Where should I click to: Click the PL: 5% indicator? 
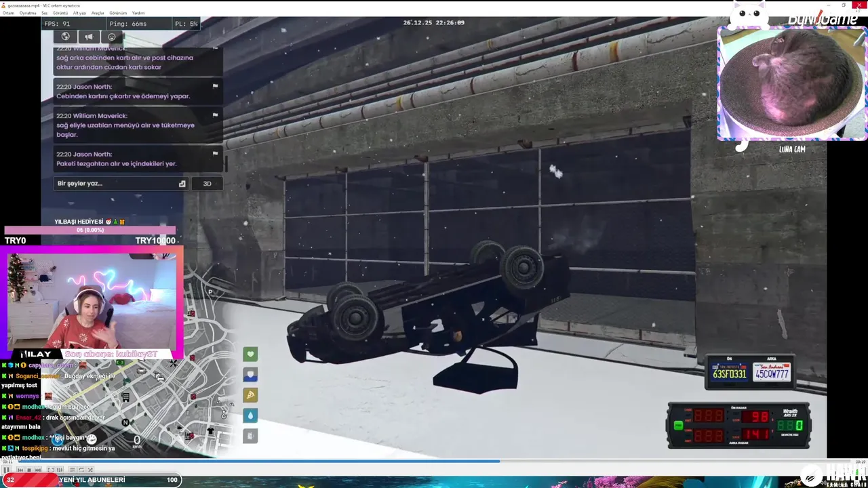point(186,24)
